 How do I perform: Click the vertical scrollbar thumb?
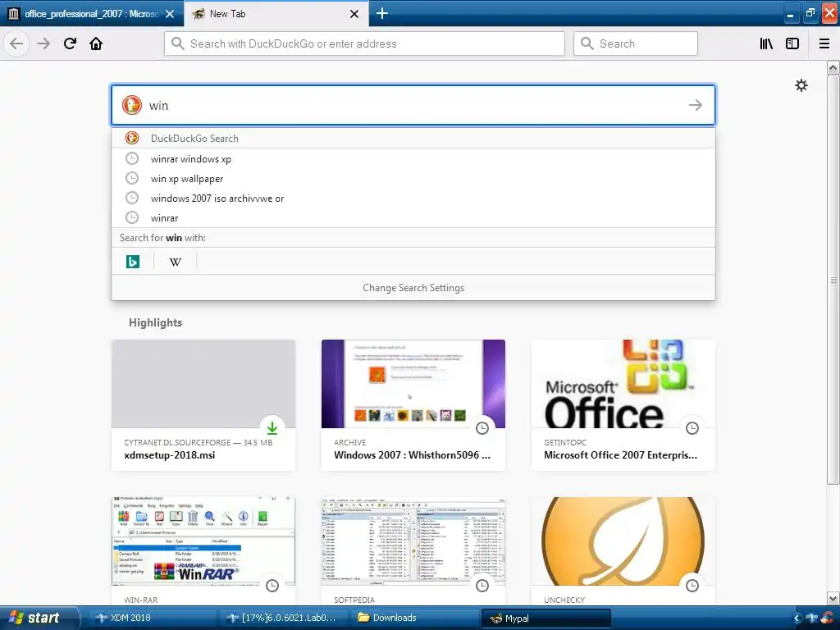coord(833,280)
